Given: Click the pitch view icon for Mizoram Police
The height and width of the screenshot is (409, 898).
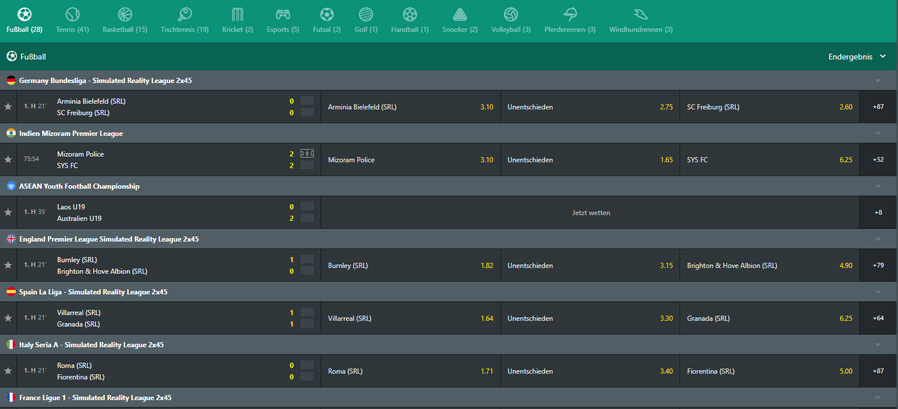Looking at the screenshot, I should (x=308, y=154).
